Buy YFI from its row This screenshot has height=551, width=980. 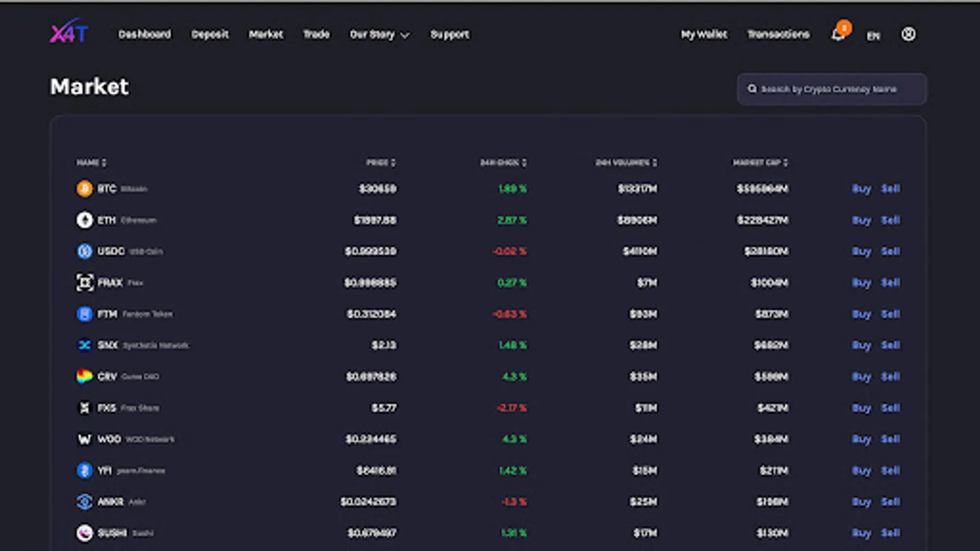click(861, 470)
